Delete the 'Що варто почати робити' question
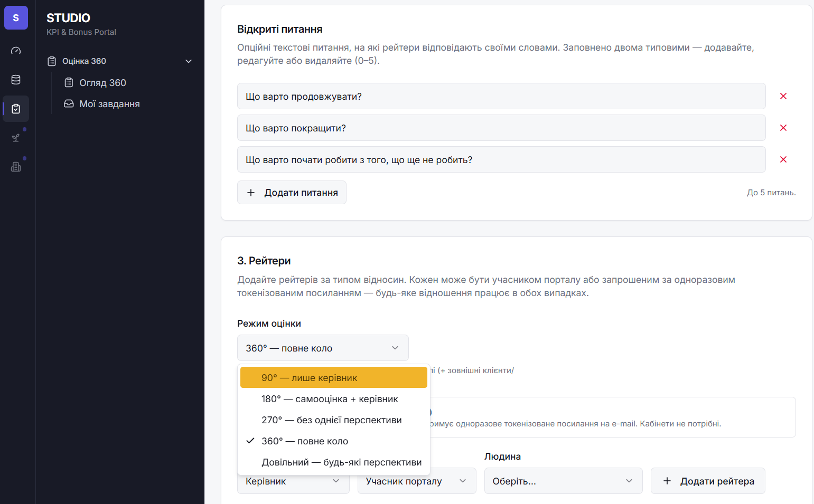 point(783,159)
